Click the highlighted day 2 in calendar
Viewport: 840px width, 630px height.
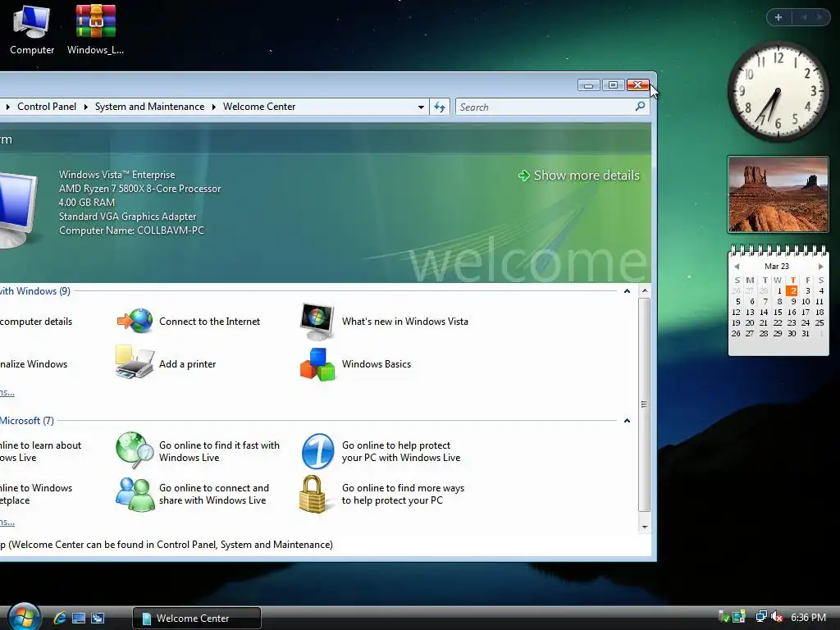792,291
